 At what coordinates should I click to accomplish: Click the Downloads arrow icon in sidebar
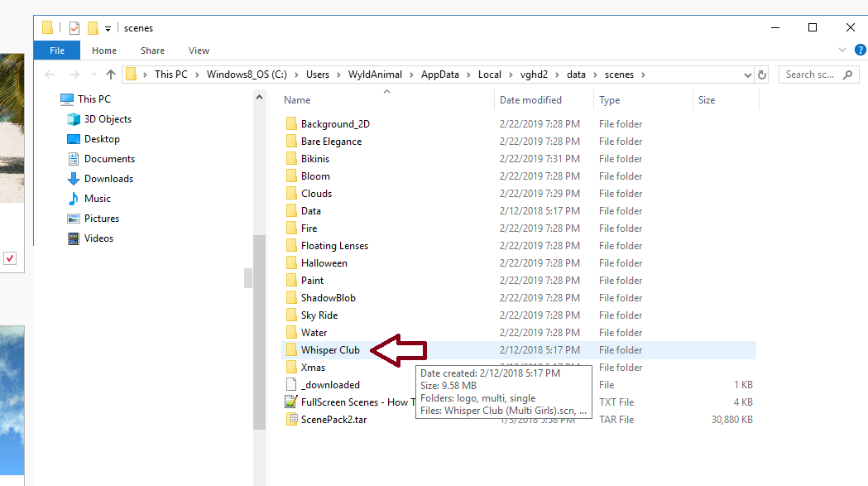74,179
